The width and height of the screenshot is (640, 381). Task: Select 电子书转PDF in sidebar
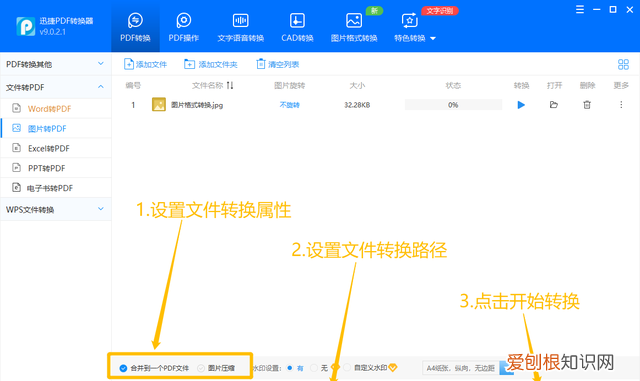(56, 188)
